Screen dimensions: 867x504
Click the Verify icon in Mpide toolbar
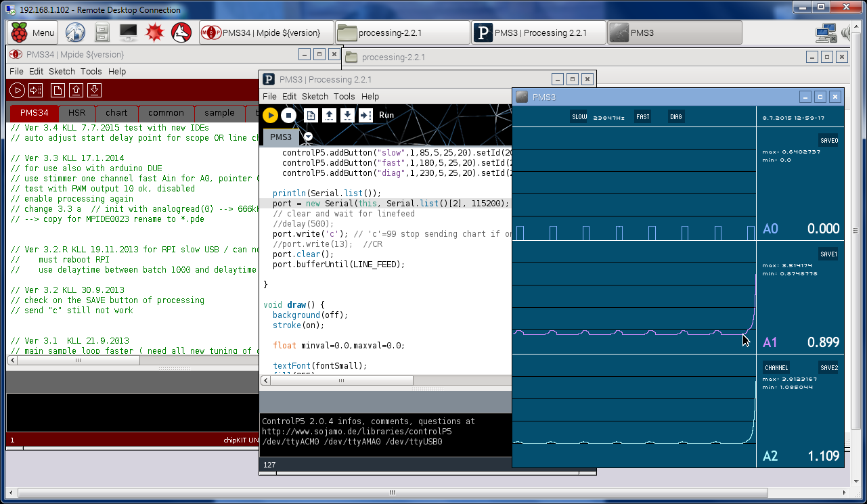tap(18, 90)
